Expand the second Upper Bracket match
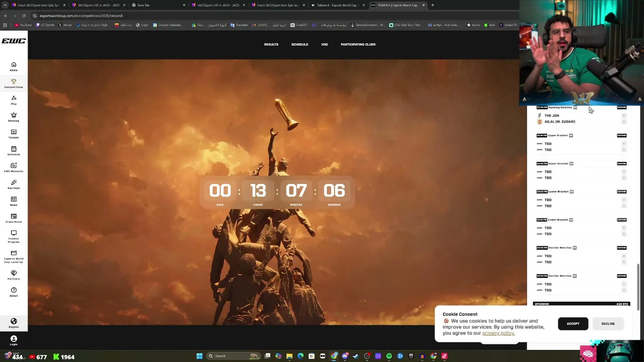 coord(622,163)
